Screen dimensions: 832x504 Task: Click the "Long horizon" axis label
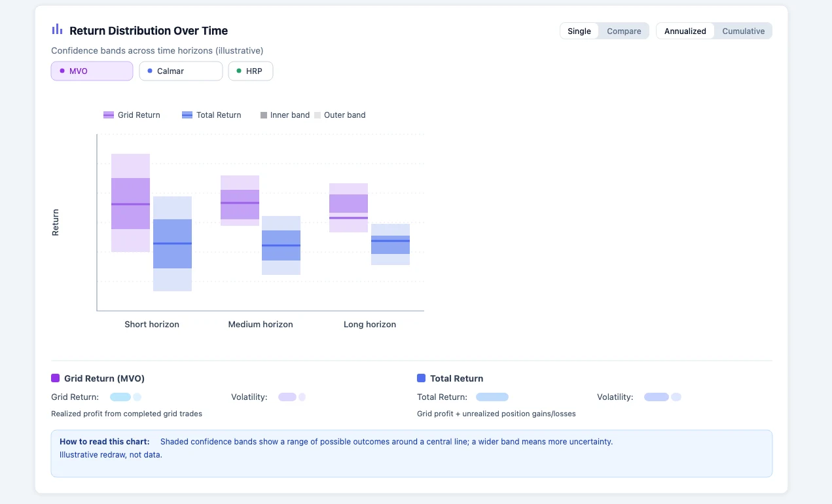370,324
